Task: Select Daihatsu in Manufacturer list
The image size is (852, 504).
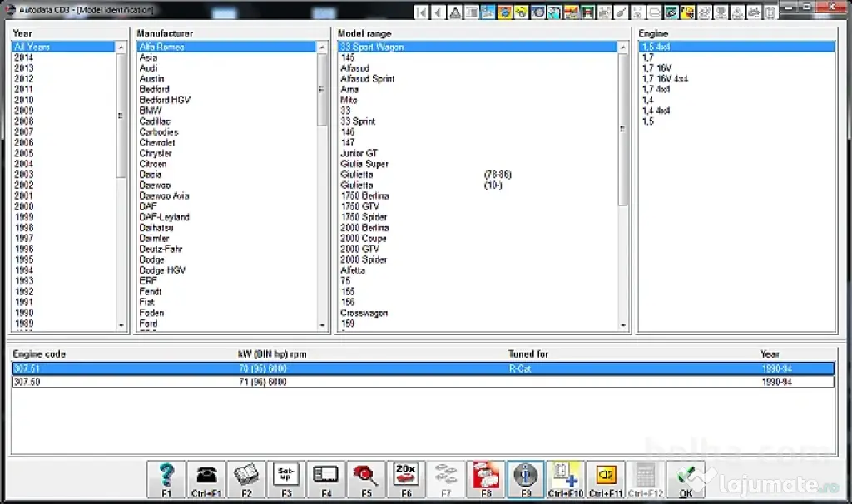Action: pyautogui.click(x=226, y=228)
